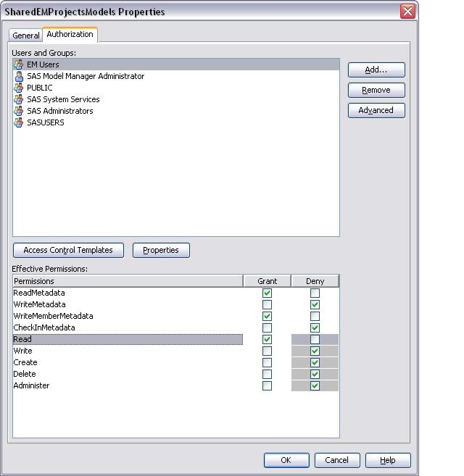Toggle Deny checkbox for WriteMetadata
464x476 pixels.
pyautogui.click(x=315, y=304)
